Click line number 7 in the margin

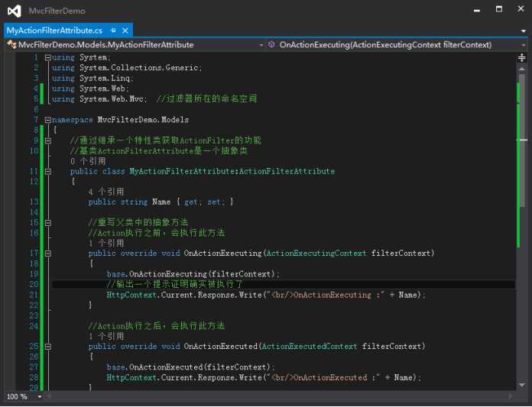point(36,120)
